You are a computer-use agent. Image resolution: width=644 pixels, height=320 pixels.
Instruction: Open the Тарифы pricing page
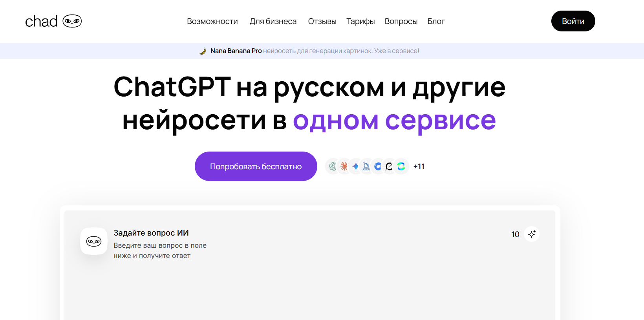[x=360, y=21]
